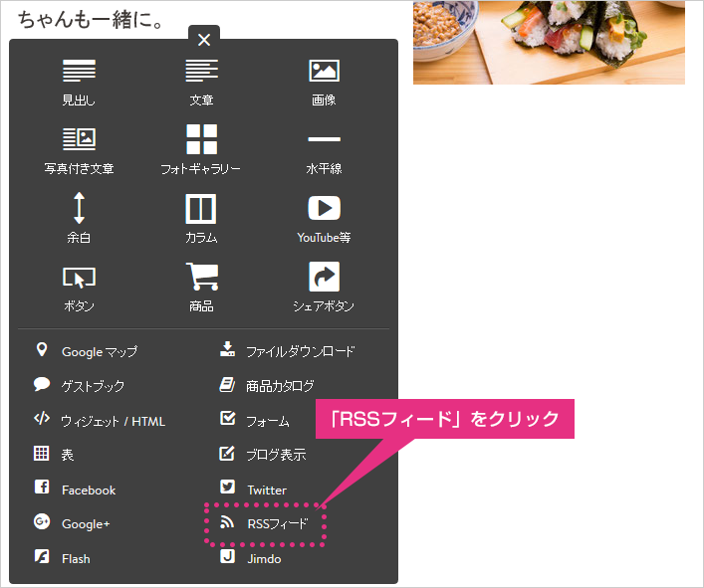
Task: Click the ちゃんも一緒に。 text
Action: coord(91,19)
